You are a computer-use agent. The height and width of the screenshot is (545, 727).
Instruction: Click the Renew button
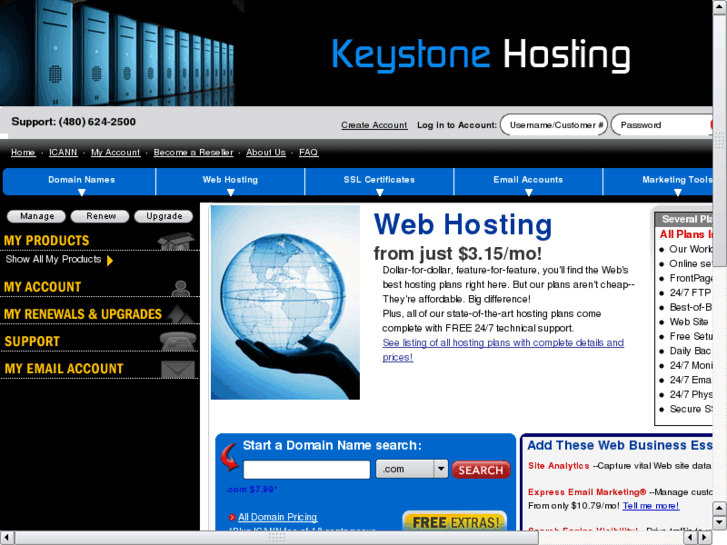coord(101,216)
